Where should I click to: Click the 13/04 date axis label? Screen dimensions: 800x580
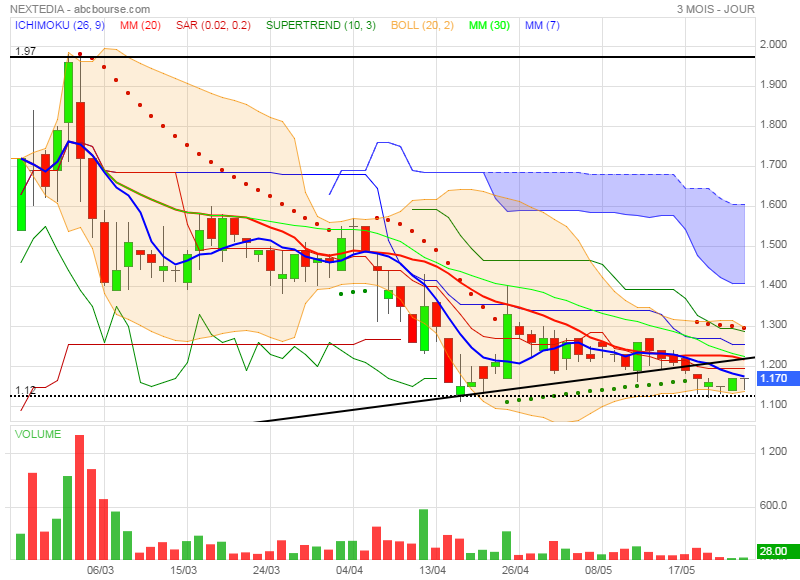(432, 570)
